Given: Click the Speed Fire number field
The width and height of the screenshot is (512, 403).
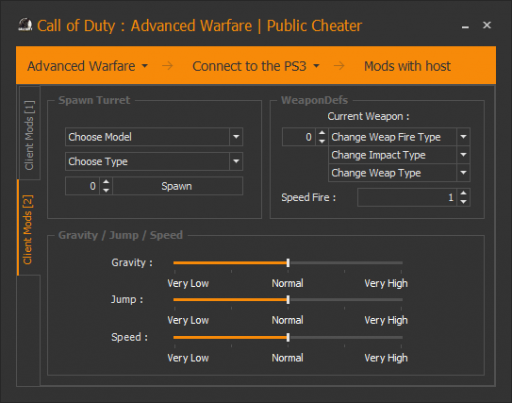Looking at the screenshot, I should (407, 197).
